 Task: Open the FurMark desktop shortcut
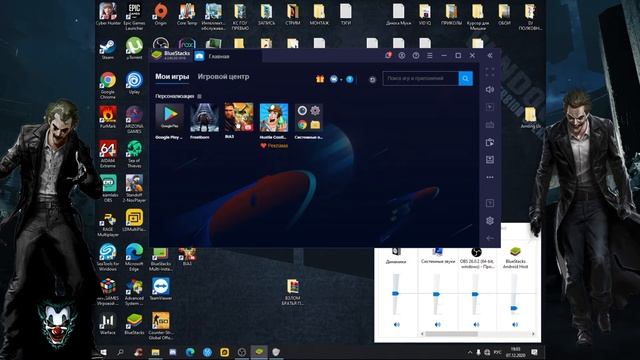click(x=108, y=117)
